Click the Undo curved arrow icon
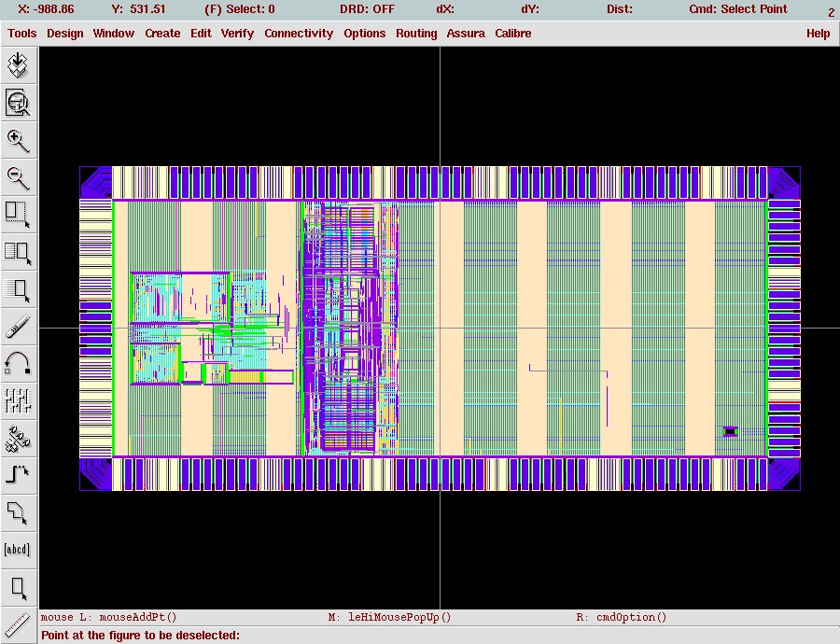The image size is (840, 644). pyautogui.click(x=19, y=363)
